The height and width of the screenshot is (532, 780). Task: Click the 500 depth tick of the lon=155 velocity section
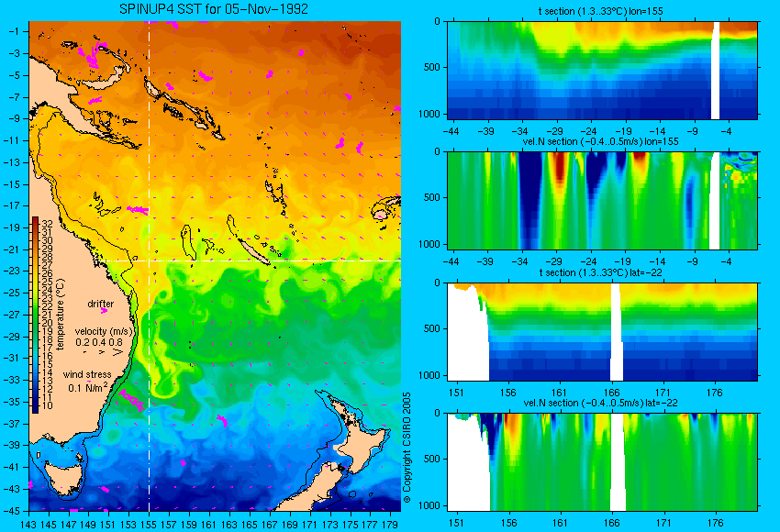pyautogui.click(x=432, y=197)
